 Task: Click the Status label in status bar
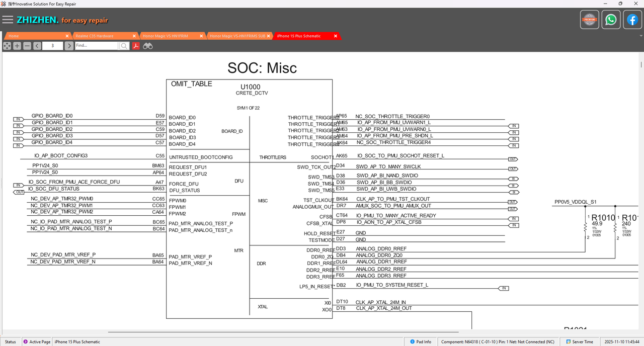[11, 341]
